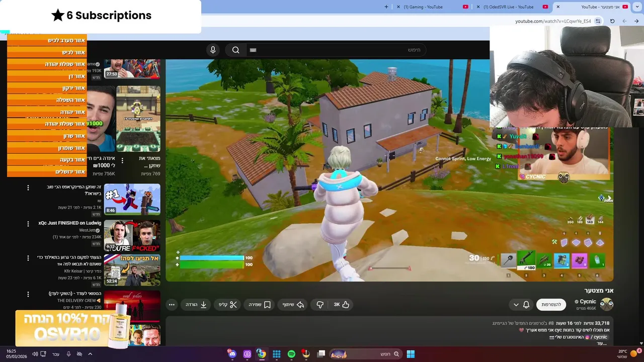644x362 pixels.
Task: Reload the page
Action: click(612, 21)
